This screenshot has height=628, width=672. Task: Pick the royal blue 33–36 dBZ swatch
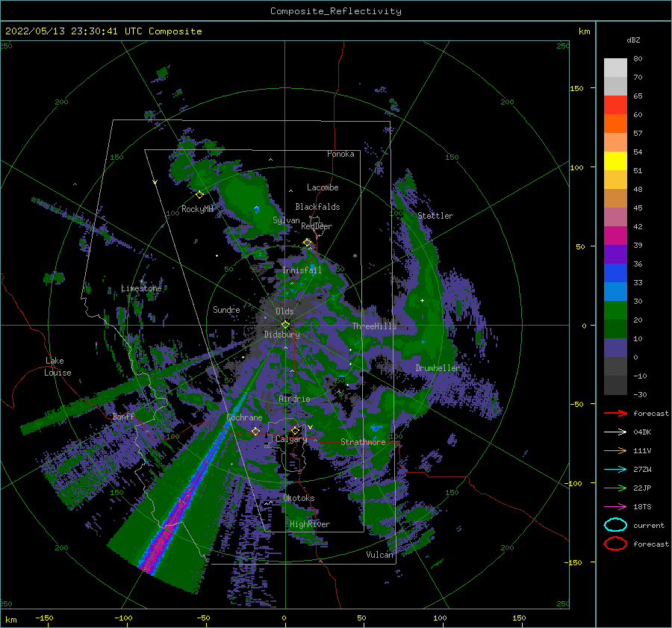click(615, 273)
